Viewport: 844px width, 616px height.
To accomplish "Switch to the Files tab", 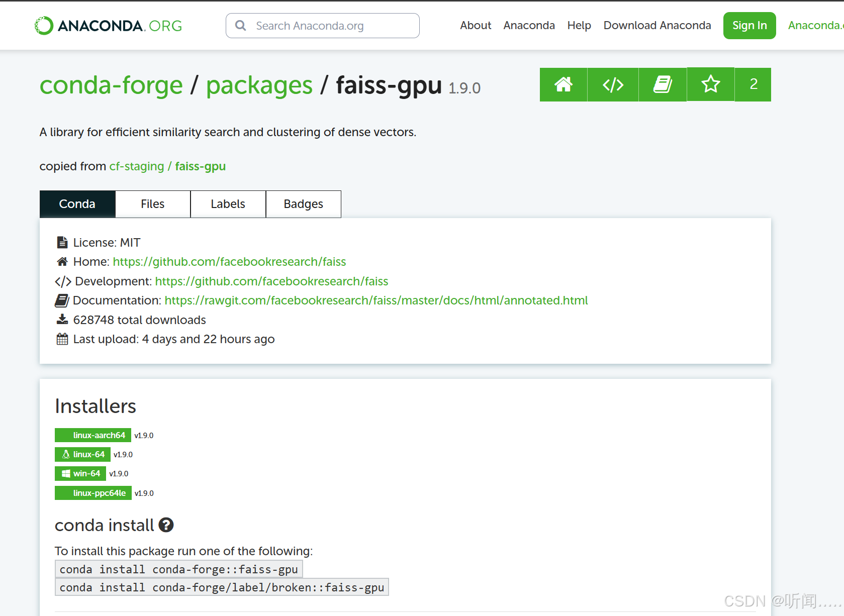I will point(153,204).
